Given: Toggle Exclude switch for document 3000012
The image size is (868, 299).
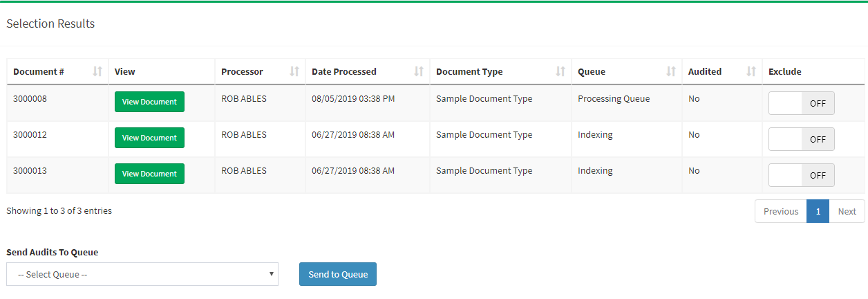Looking at the screenshot, I should click(x=801, y=139).
